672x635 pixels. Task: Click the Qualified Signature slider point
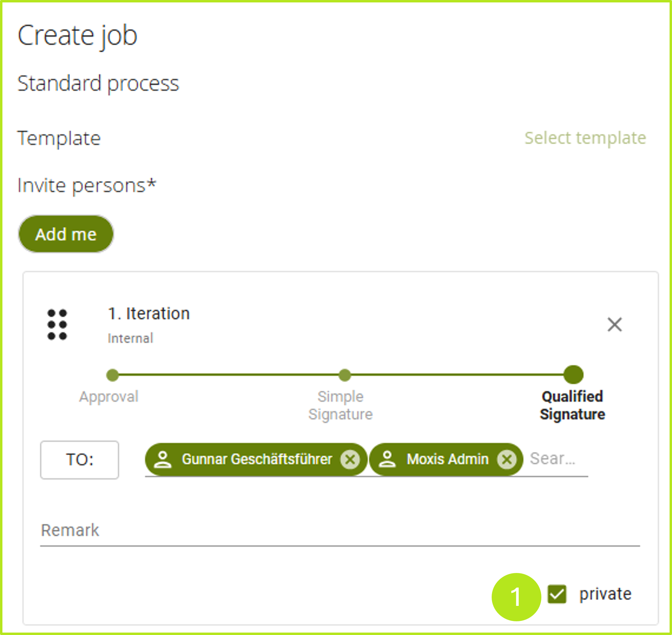pos(573,375)
